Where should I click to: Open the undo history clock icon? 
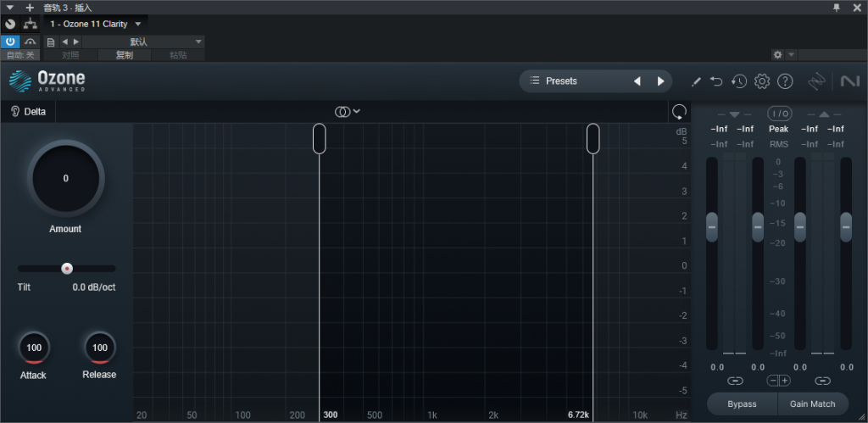point(739,81)
